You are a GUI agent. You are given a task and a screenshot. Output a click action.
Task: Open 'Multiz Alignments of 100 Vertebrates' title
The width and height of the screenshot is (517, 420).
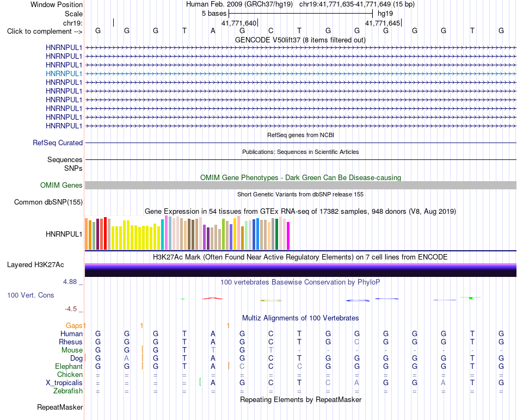[300, 318]
